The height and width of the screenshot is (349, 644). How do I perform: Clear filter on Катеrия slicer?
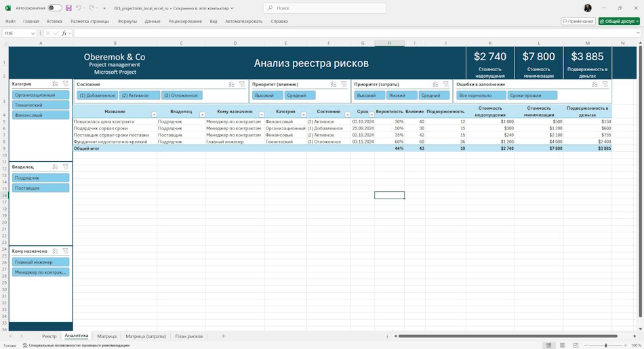pos(65,84)
